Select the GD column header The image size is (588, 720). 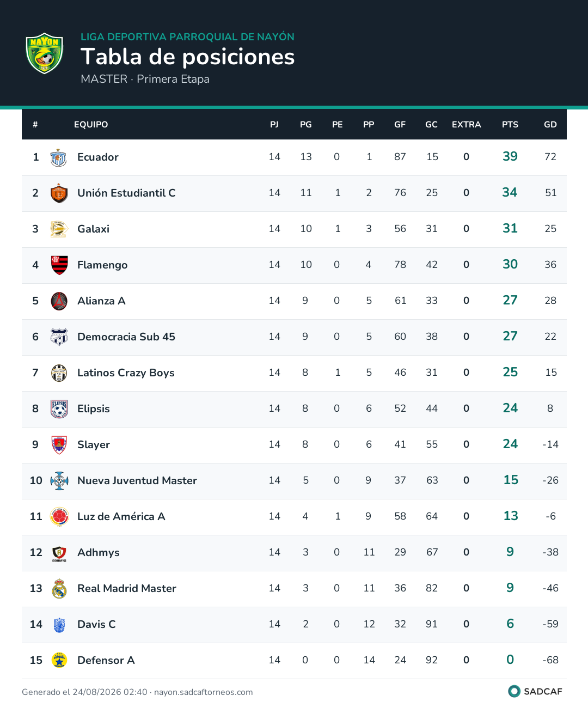pyautogui.click(x=550, y=125)
